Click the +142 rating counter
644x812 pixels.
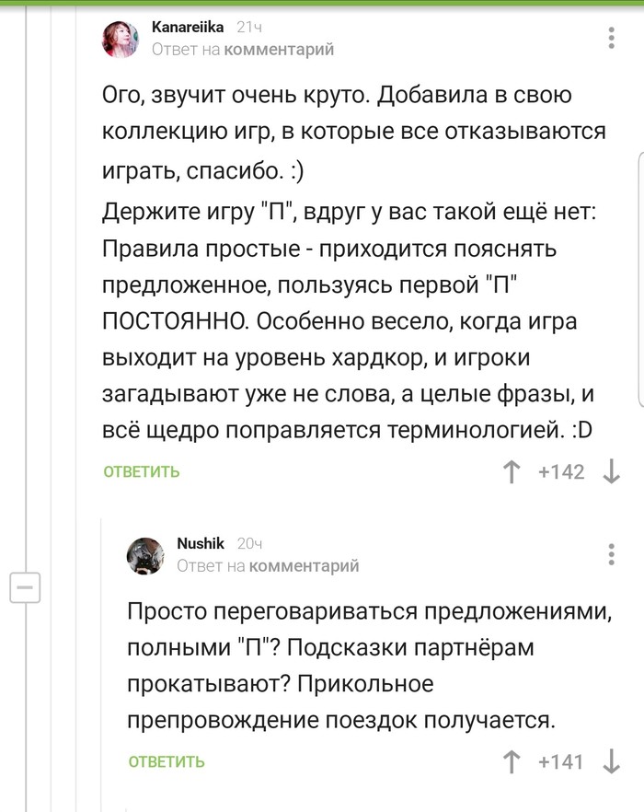[x=561, y=472]
